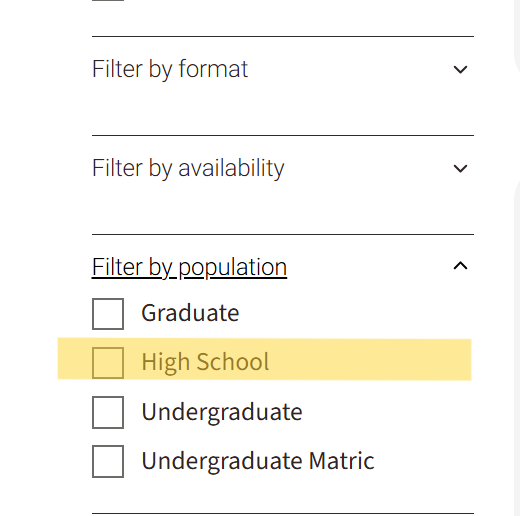Tick the Graduate checkbox
Image resolution: width=520 pixels, height=516 pixels.
108,314
